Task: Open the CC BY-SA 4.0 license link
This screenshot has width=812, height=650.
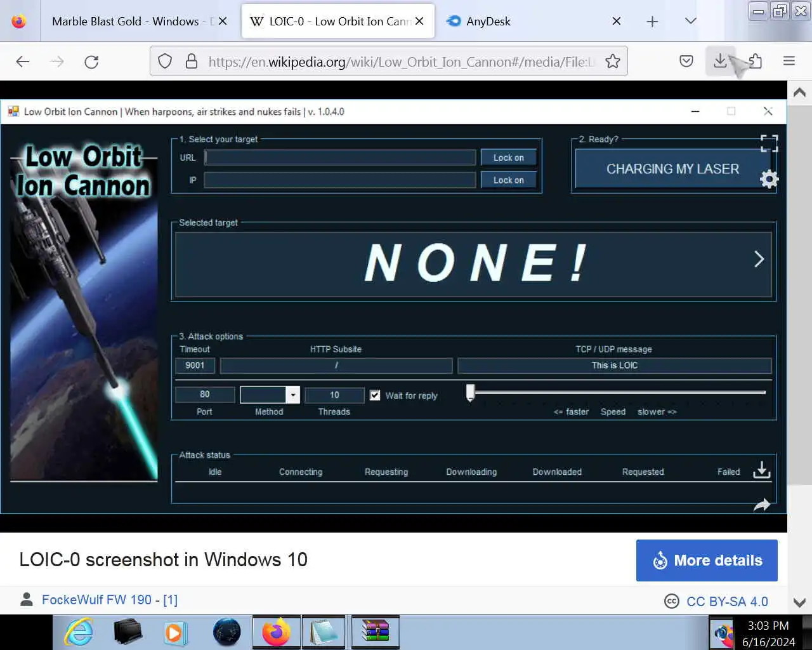Action: point(727,601)
